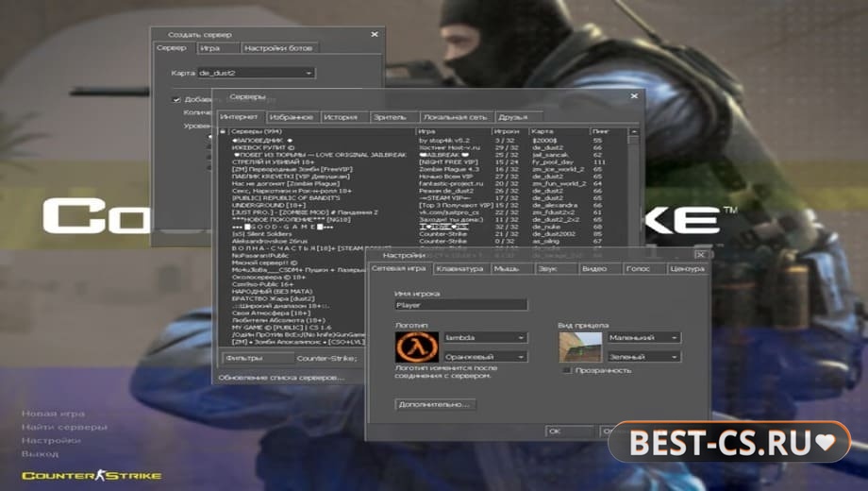Viewport: 868px width, 491px height.
Task: Open the Маленький crosshair size dropdown
Action: pyautogui.click(x=644, y=337)
